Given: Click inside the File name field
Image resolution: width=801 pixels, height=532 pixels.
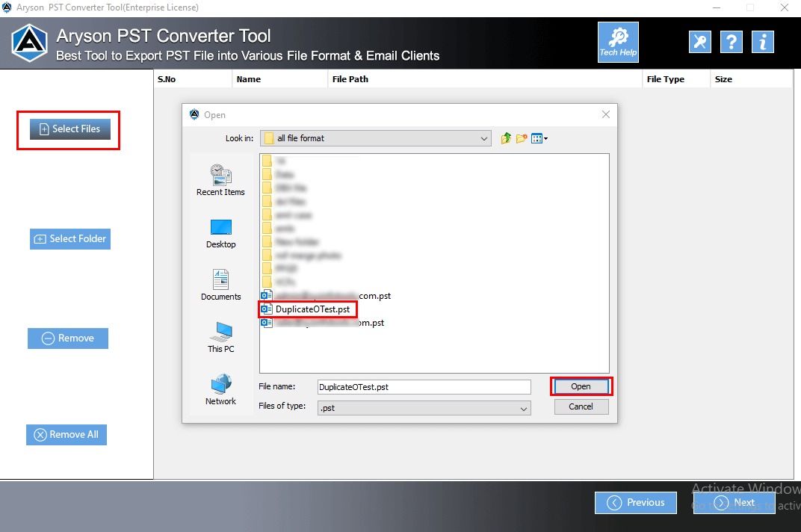Looking at the screenshot, I should click(x=424, y=386).
